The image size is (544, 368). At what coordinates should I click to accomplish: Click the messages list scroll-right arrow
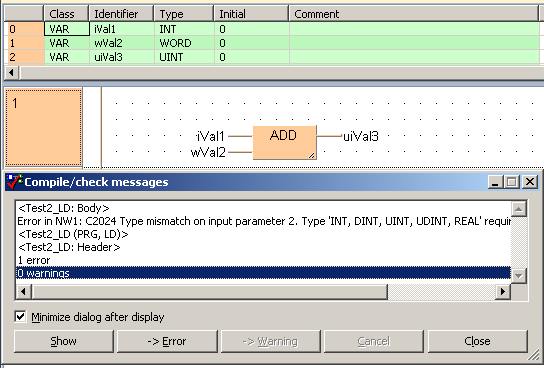pyautogui.click(x=502, y=292)
